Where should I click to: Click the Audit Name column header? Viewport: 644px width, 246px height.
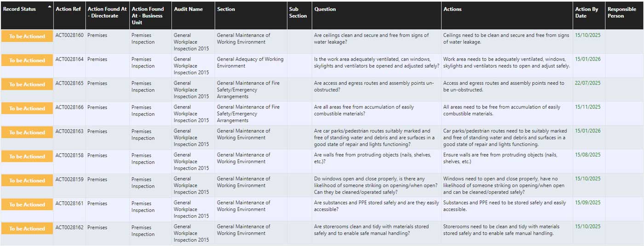point(188,9)
